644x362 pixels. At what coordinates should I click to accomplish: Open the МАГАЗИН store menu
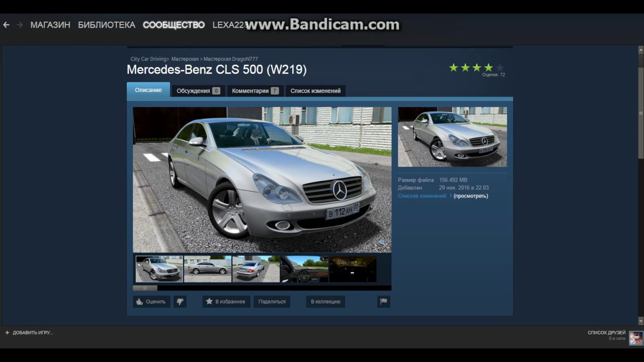click(x=50, y=25)
